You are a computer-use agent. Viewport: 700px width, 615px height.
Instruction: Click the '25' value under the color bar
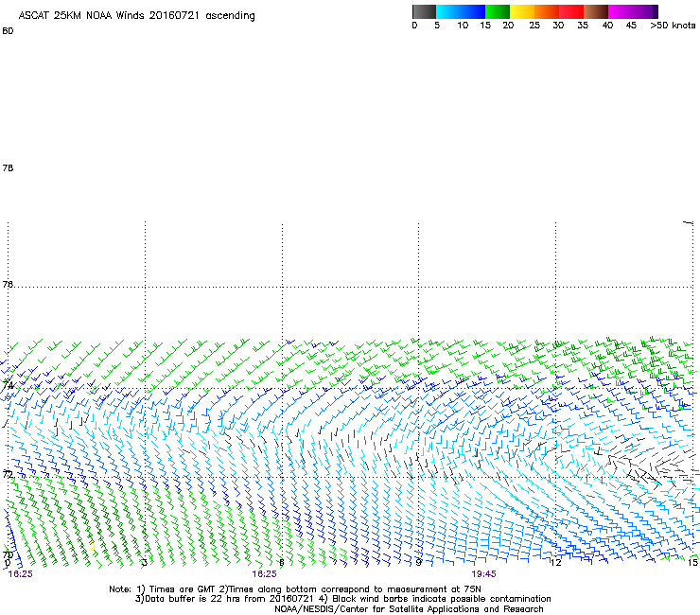click(534, 26)
